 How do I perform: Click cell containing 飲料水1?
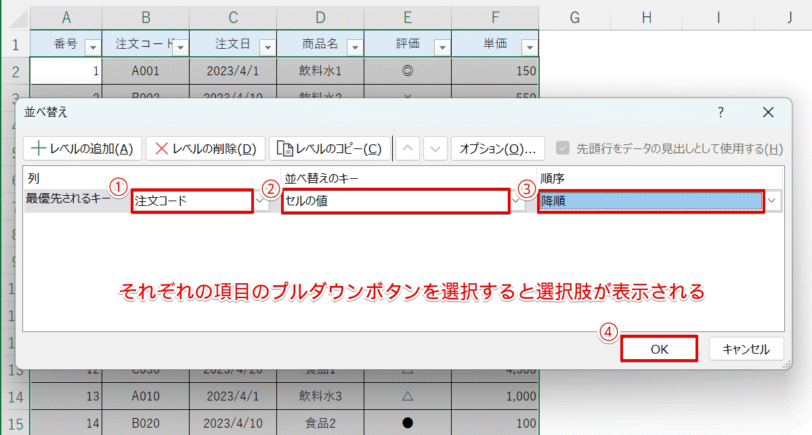click(x=320, y=71)
